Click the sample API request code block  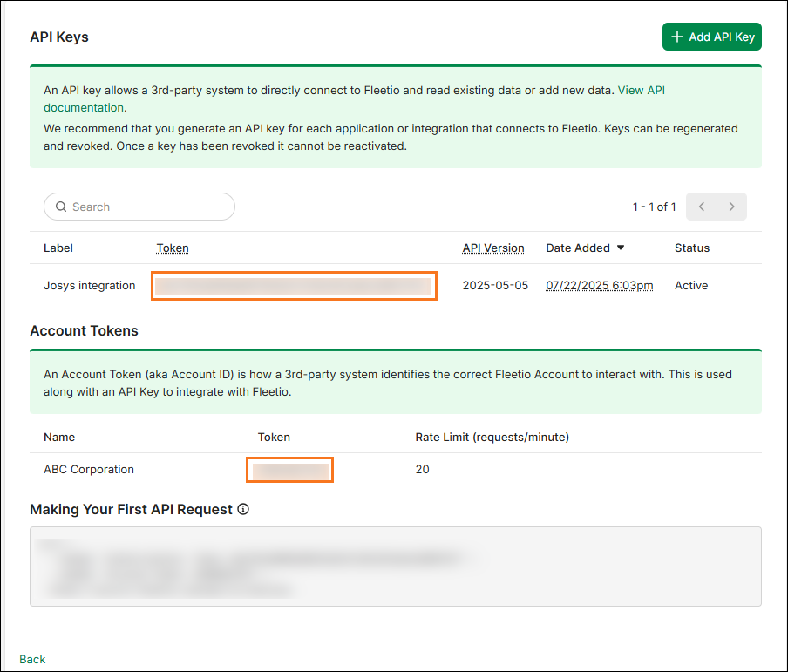395,566
